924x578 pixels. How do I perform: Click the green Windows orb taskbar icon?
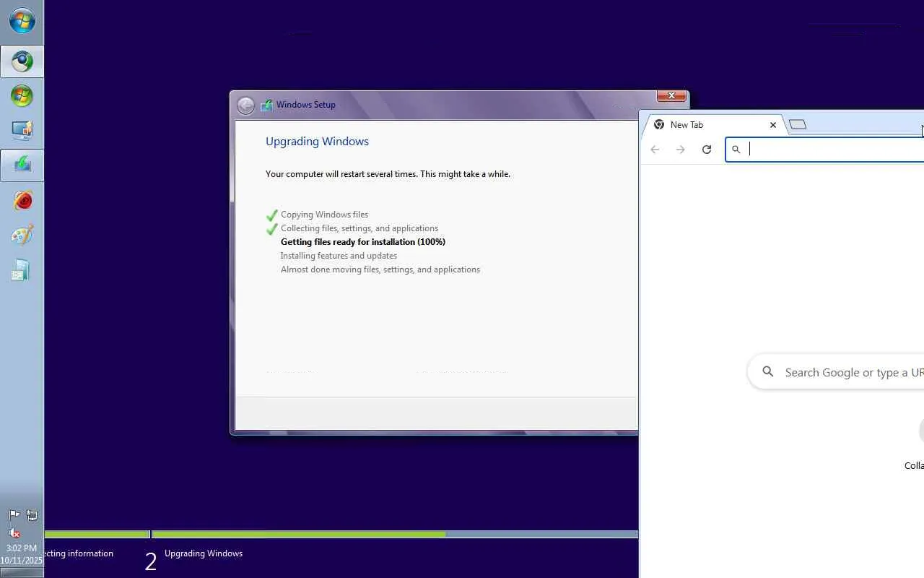[22, 96]
